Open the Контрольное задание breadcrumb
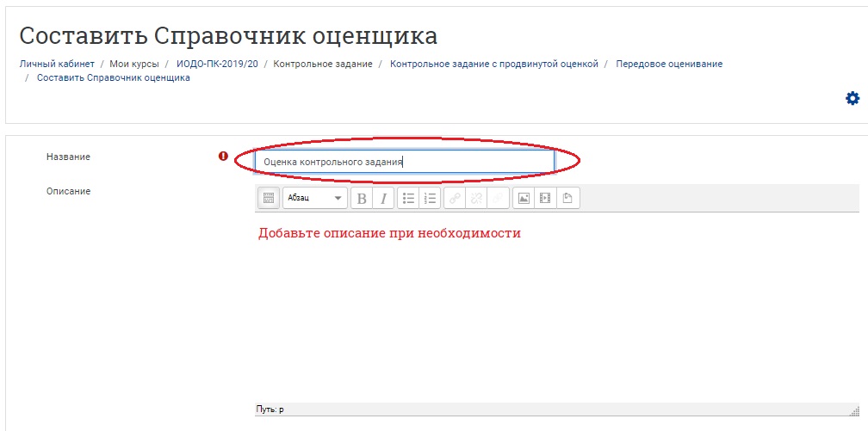This screenshot has height=431, width=868. [323, 64]
